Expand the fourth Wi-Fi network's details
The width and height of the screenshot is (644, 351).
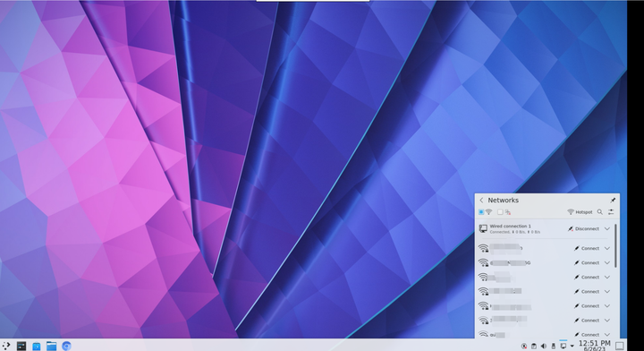coord(607,292)
